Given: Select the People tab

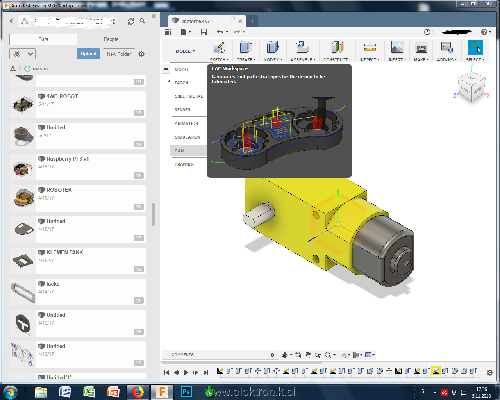Looking at the screenshot, I should coord(111,39).
